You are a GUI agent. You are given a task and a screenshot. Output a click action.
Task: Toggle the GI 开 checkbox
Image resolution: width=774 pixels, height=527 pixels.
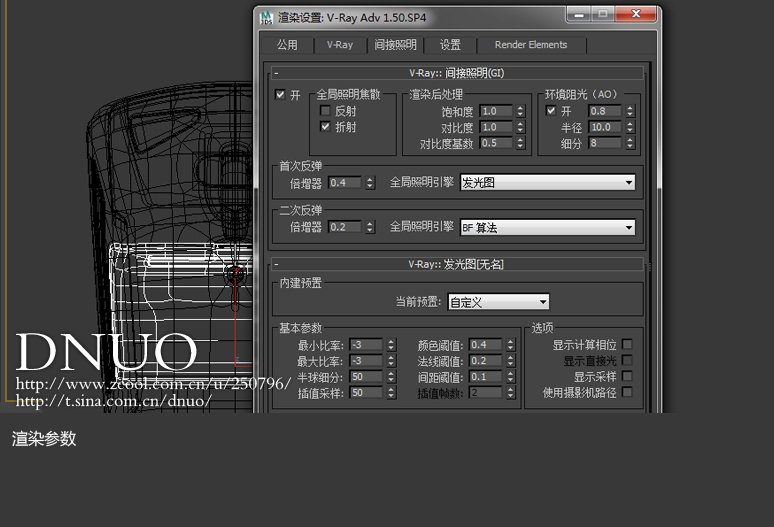pos(280,94)
